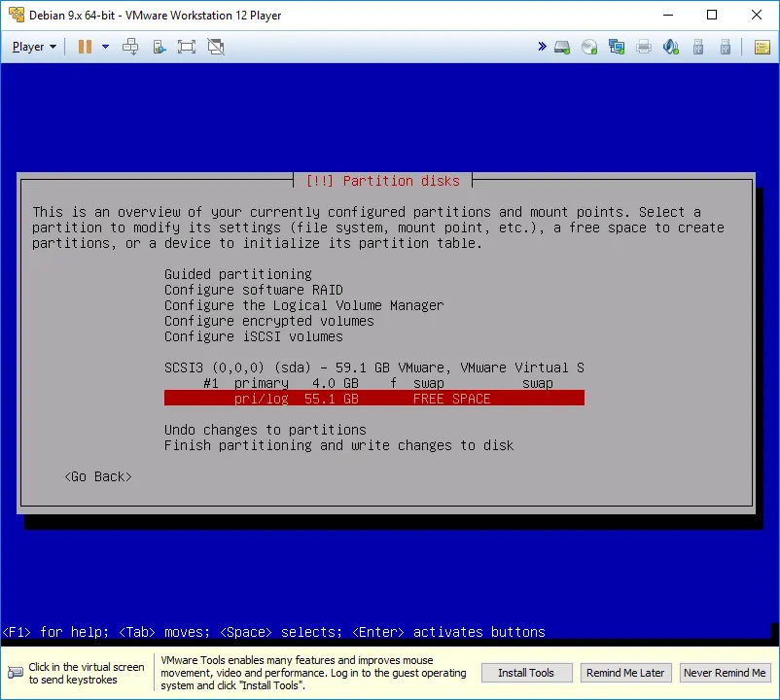
Task: Maximize the VMware Player window
Action: [x=712, y=15]
